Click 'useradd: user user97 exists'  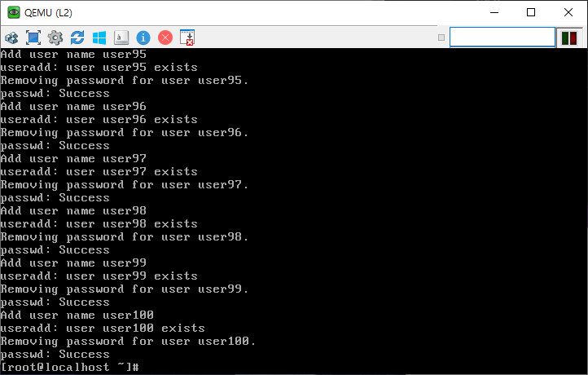click(99, 172)
